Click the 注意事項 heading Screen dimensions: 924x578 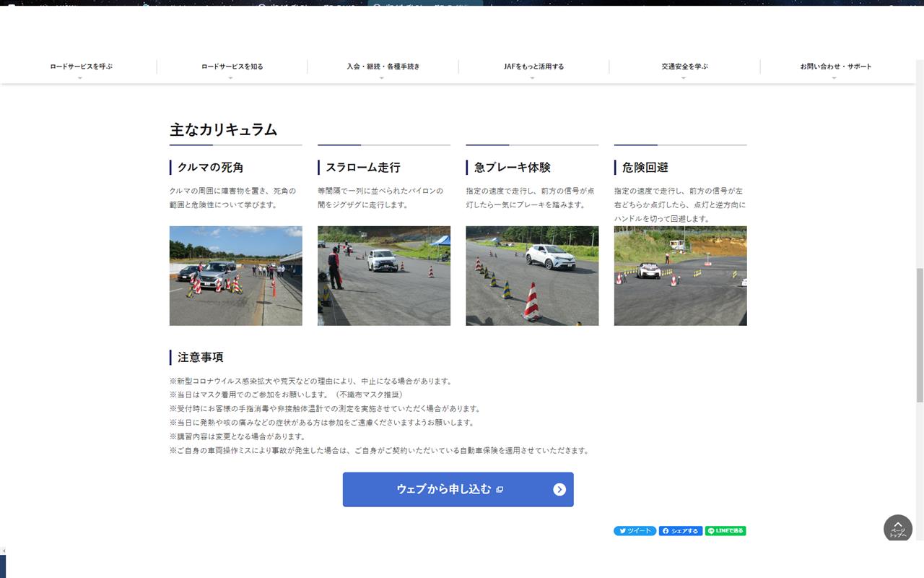[x=201, y=357]
